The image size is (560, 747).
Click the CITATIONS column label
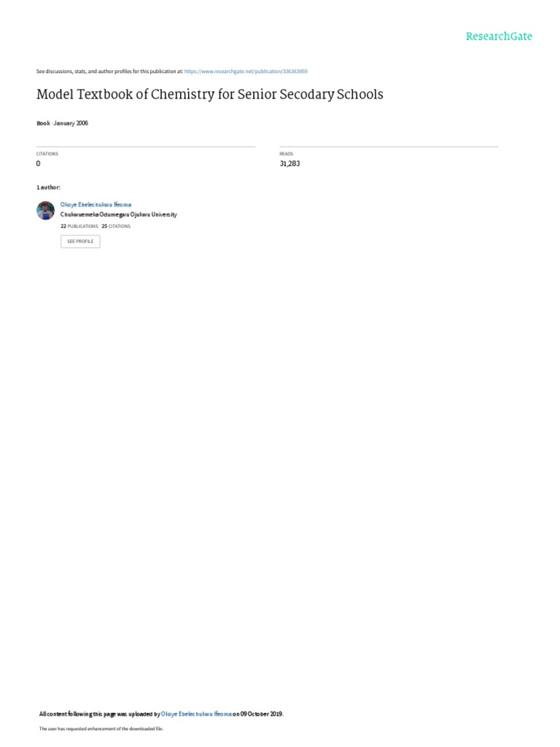pyautogui.click(x=47, y=154)
